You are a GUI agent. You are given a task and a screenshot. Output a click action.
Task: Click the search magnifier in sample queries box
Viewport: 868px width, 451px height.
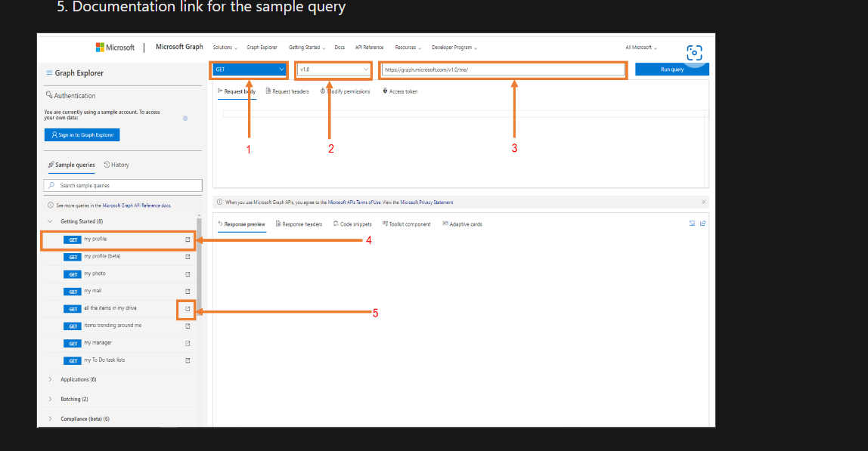tap(52, 185)
